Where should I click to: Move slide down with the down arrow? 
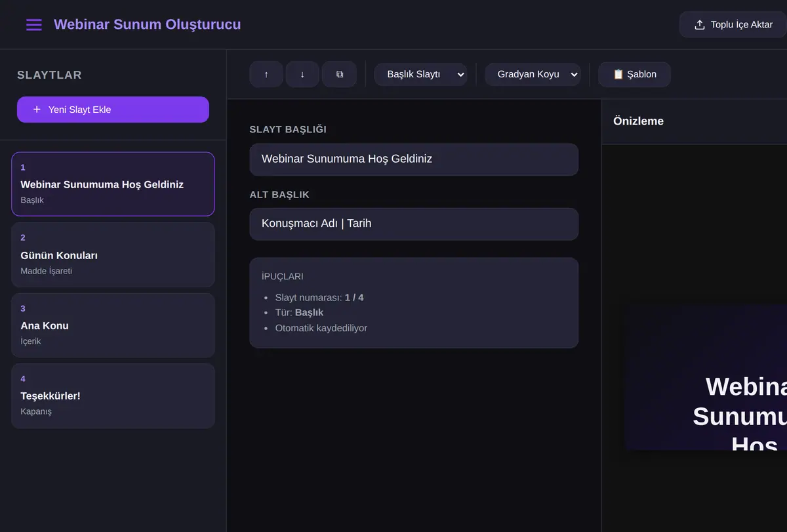(302, 74)
